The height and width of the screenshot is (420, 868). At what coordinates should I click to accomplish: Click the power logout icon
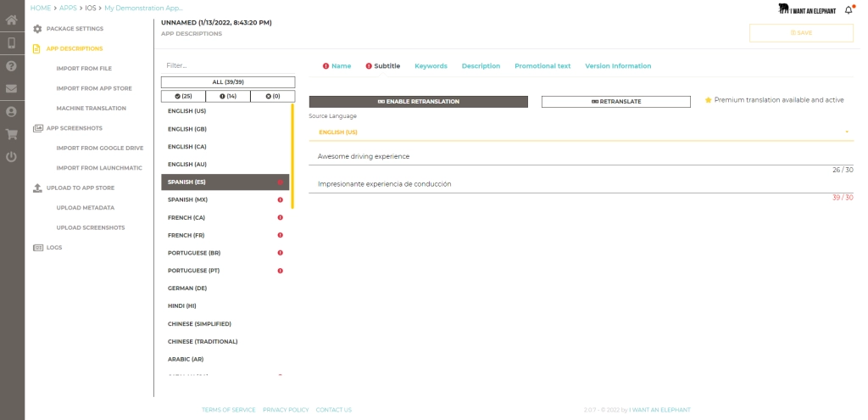[x=11, y=157]
